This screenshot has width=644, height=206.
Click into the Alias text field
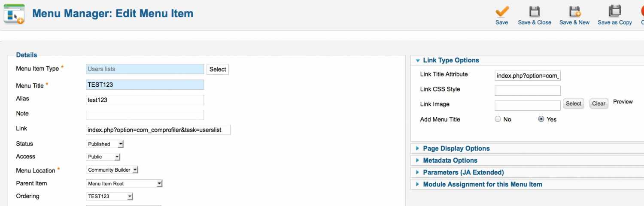[x=145, y=100]
